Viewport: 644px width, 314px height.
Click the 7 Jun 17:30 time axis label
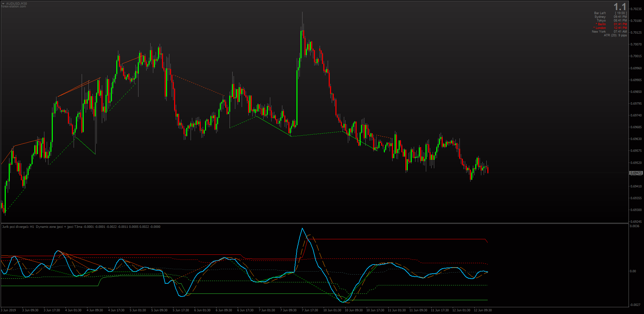tap(310, 310)
